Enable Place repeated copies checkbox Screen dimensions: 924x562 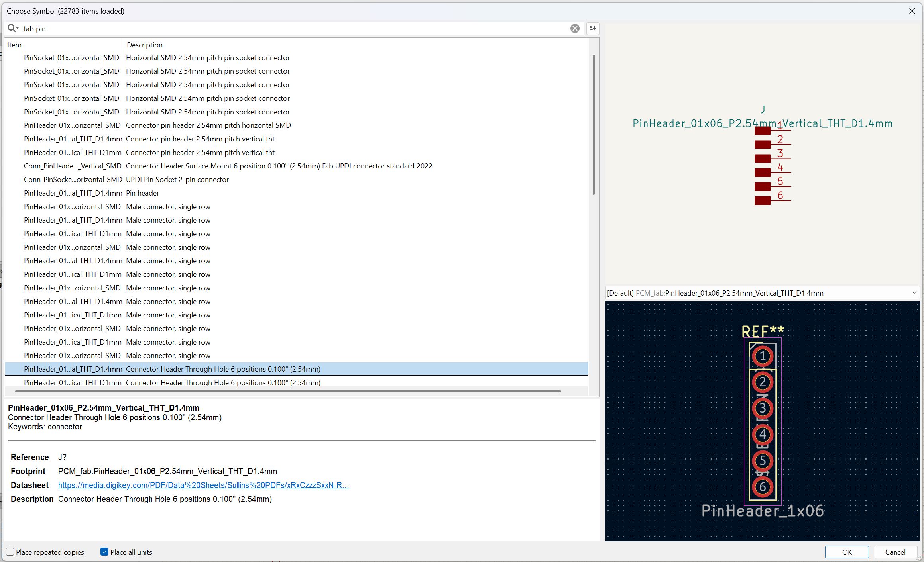10,552
